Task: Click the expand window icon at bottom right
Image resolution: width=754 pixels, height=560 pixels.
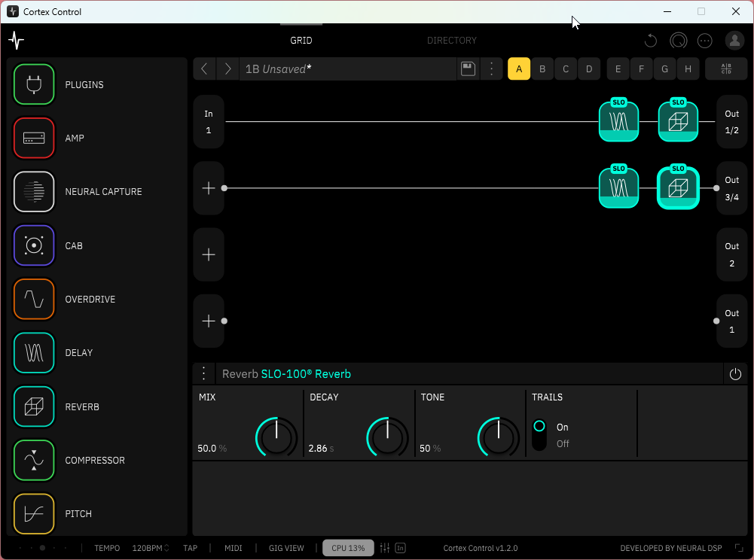Action: (x=739, y=547)
